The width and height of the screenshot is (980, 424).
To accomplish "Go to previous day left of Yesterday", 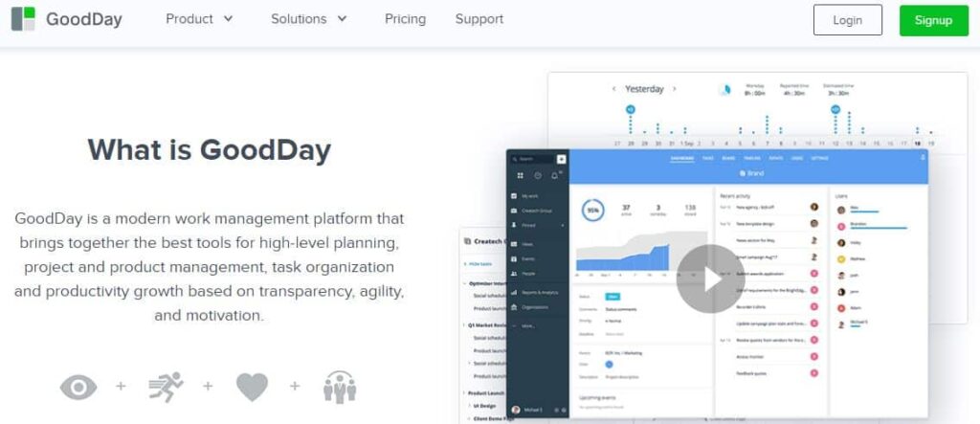I will tap(614, 89).
